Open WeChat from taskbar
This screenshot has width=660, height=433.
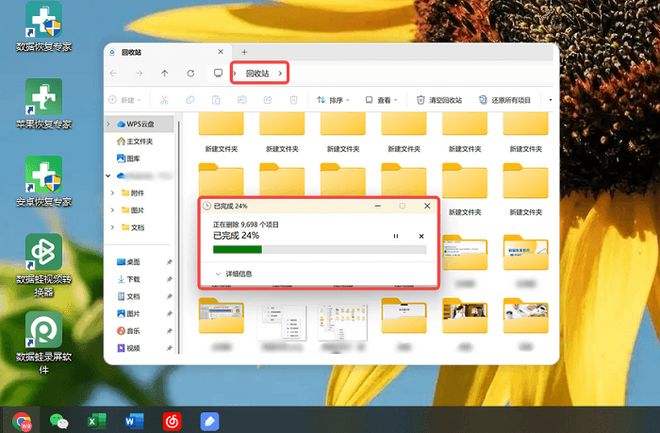(x=59, y=421)
